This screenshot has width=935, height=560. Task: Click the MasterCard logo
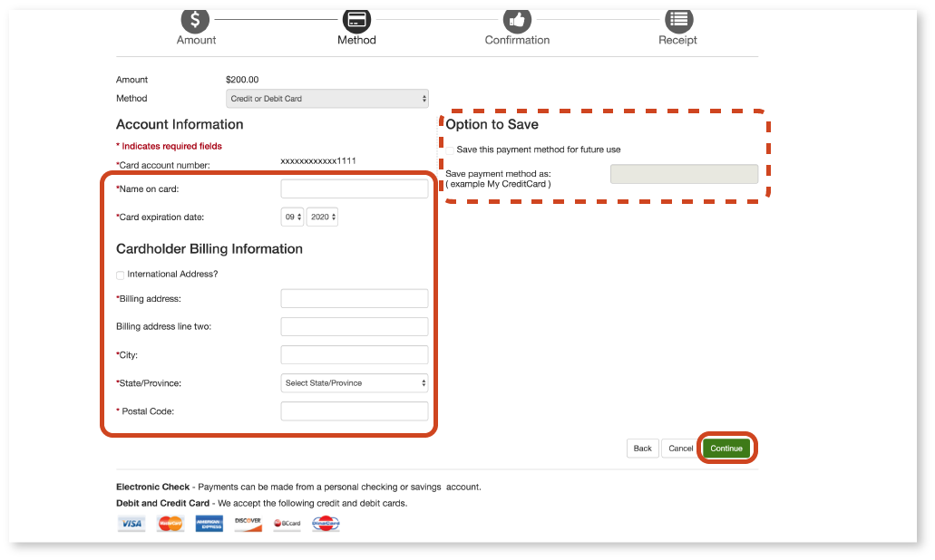(x=170, y=524)
